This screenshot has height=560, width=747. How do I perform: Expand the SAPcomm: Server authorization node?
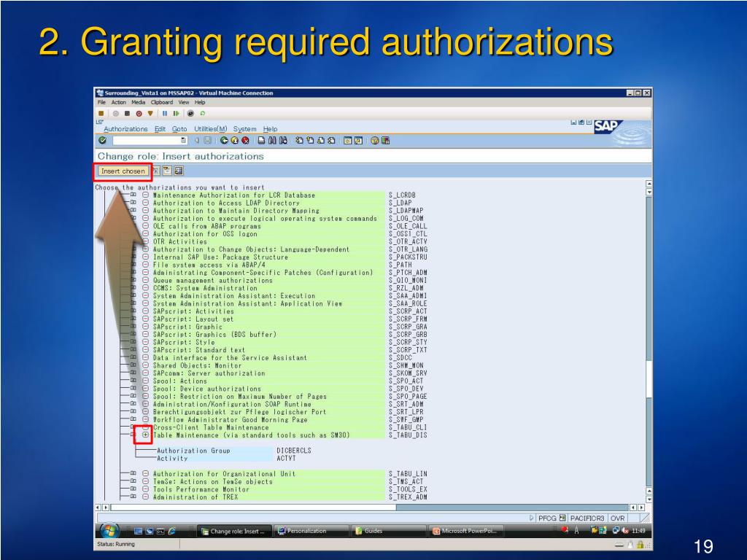point(133,373)
